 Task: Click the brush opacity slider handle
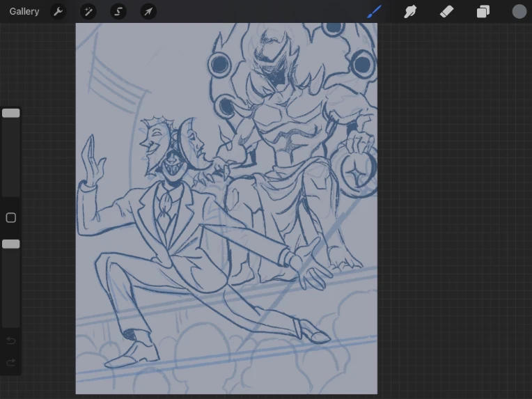[11, 244]
